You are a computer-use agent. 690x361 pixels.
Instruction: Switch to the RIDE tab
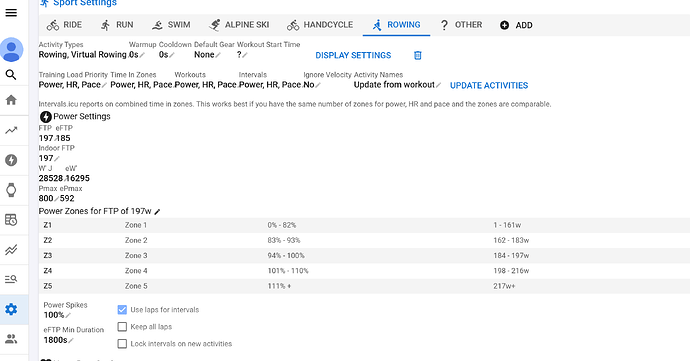point(64,25)
